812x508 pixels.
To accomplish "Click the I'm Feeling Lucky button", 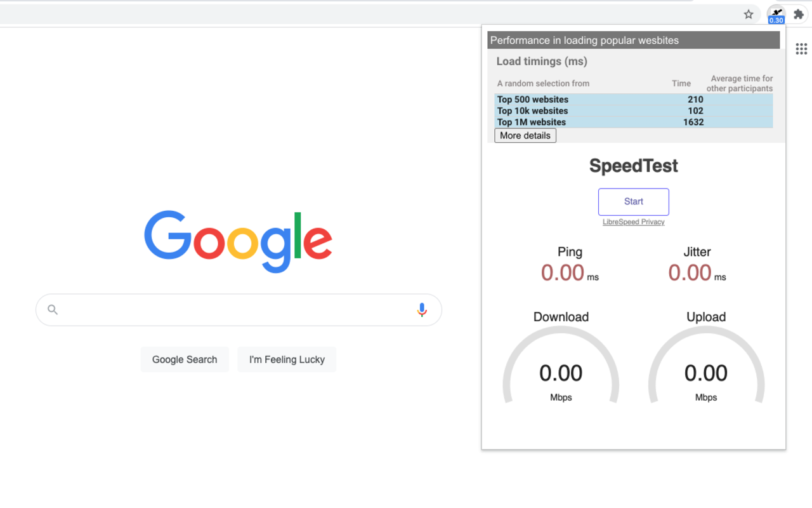I will click(287, 359).
